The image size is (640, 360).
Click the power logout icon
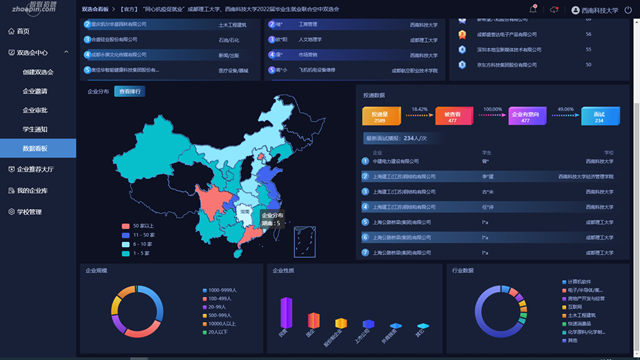pos(628,10)
